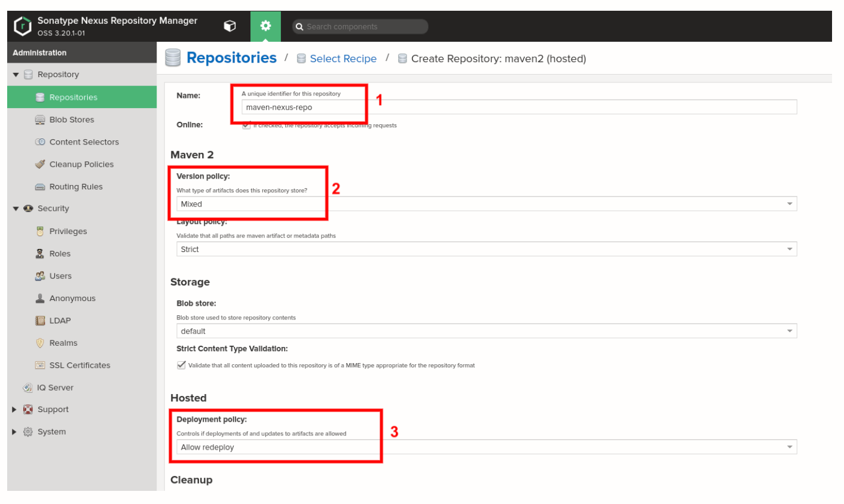Open Realms in the sidebar
Image resolution: width=844 pixels, height=504 pixels.
click(x=82, y=343)
